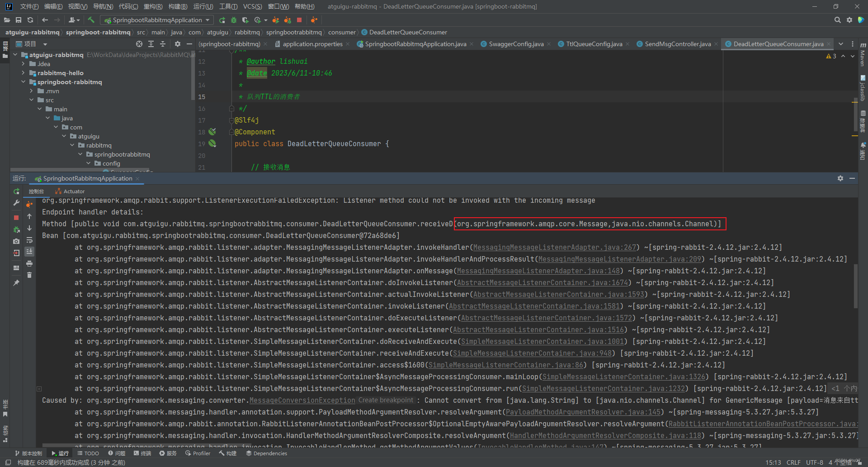Collapse the config package node

[x=89, y=163]
